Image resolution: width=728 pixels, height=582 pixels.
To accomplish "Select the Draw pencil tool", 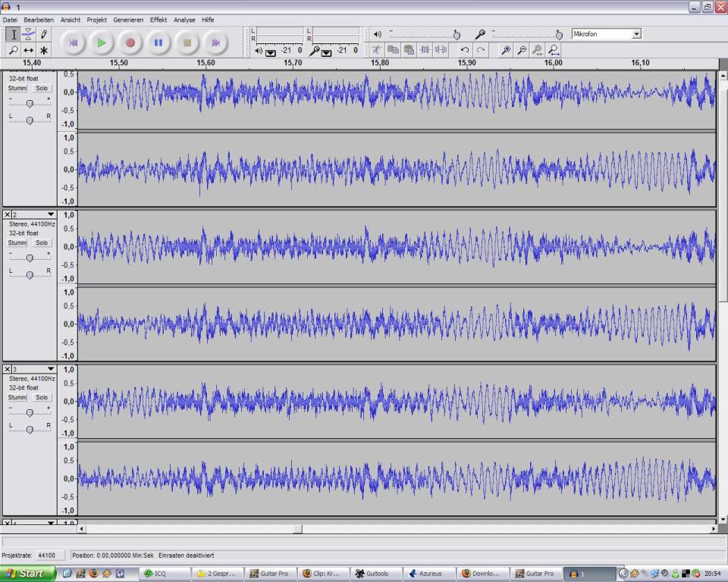I will point(44,34).
